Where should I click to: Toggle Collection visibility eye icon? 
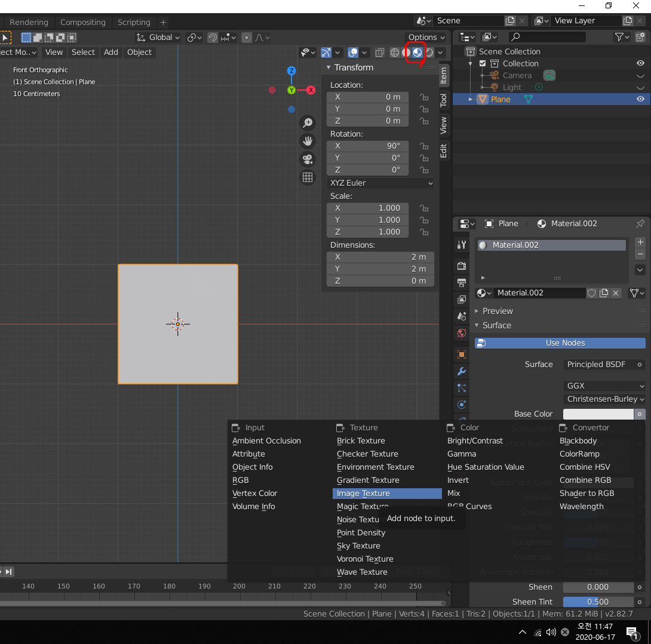pyautogui.click(x=641, y=63)
